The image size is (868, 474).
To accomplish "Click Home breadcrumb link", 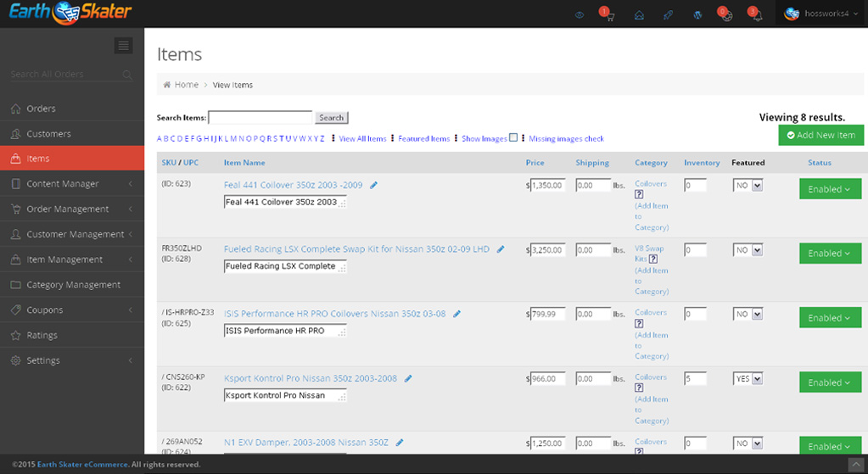I will tap(187, 85).
